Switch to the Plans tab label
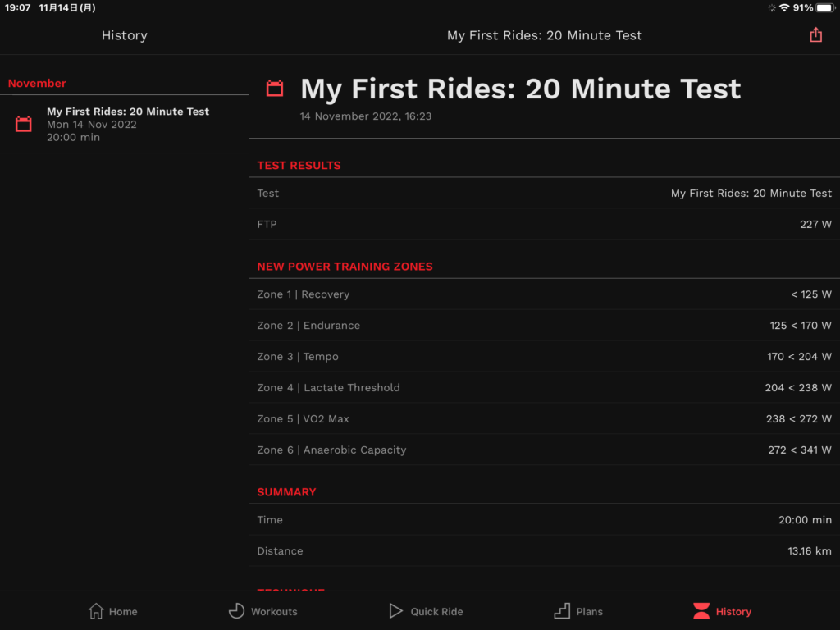 pos(589,612)
